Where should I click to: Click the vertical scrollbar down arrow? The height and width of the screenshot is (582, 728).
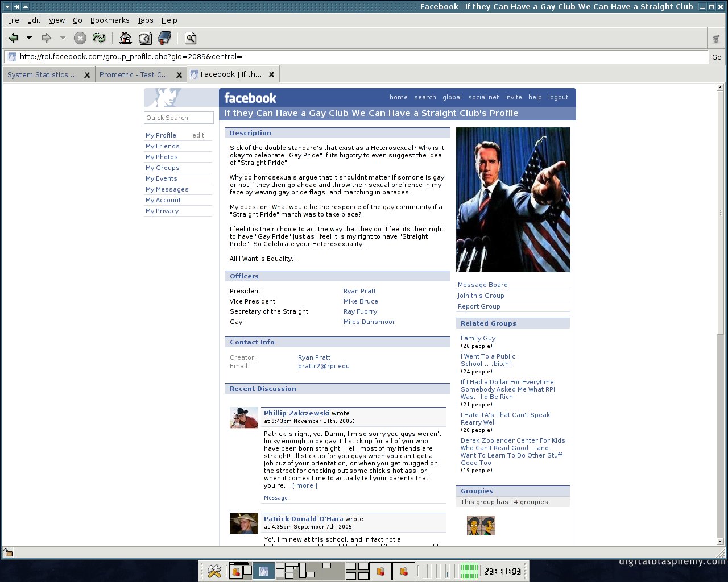pyautogui.click(x=720, y=542)
